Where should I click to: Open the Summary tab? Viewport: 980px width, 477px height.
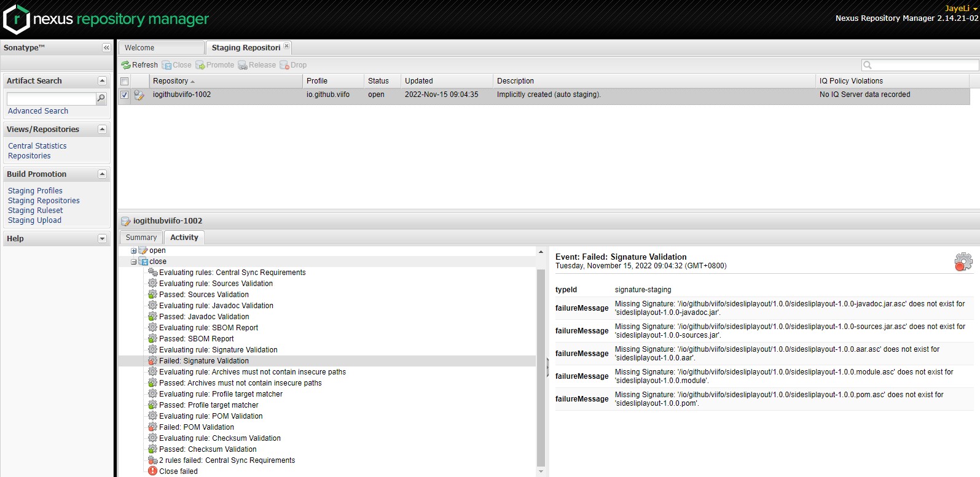click(x=141, y=238)
